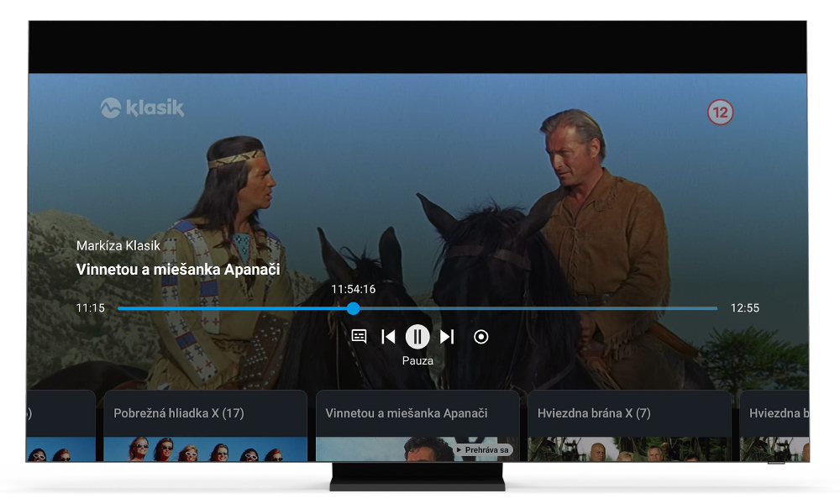Skip to the next programme icon

(x=447, y=336)
